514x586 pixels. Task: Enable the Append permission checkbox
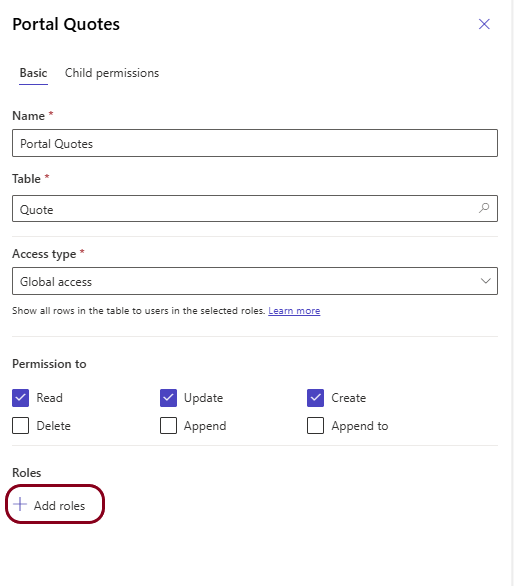click(168, 426)
